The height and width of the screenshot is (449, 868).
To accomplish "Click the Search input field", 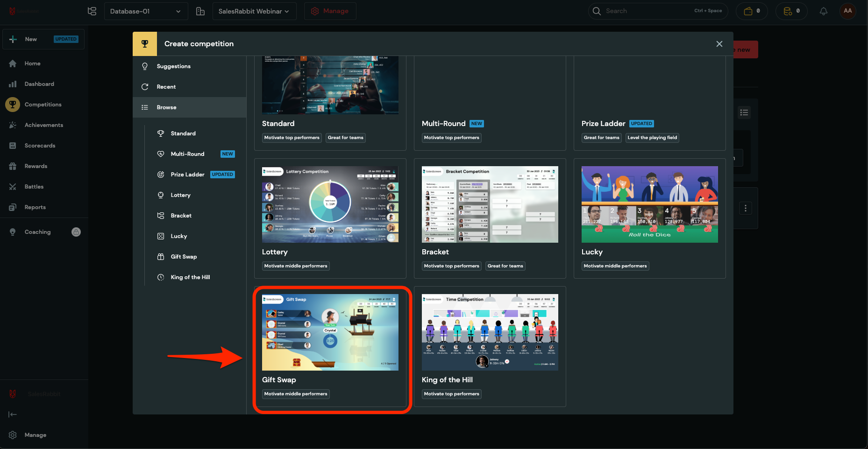I will point(647,11).
